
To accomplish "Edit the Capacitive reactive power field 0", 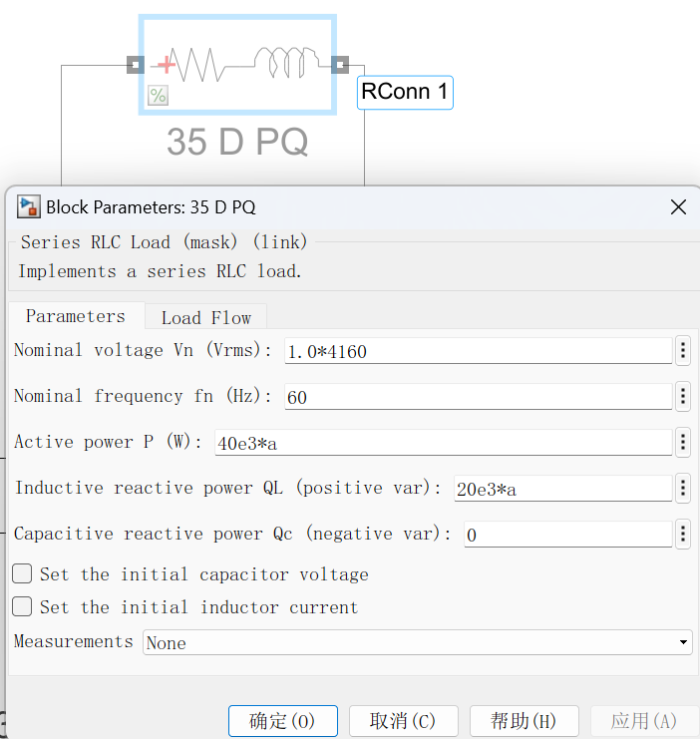I will click(568, 535).
